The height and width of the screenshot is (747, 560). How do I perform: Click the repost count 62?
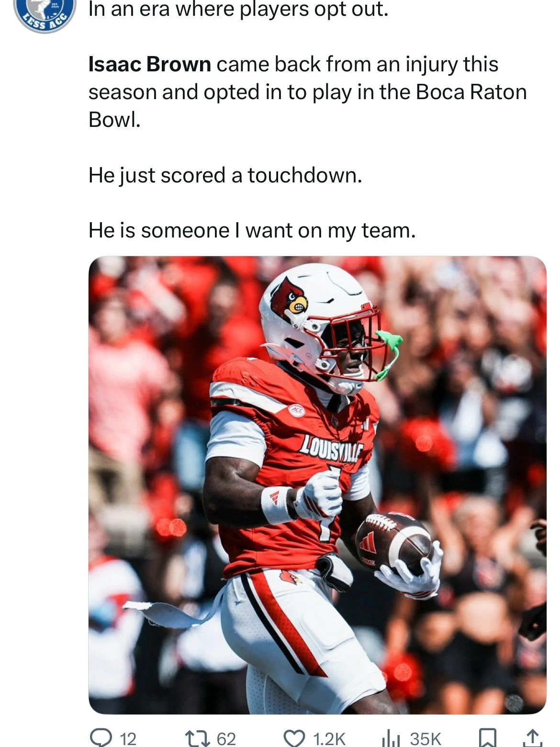pos(226,738)
